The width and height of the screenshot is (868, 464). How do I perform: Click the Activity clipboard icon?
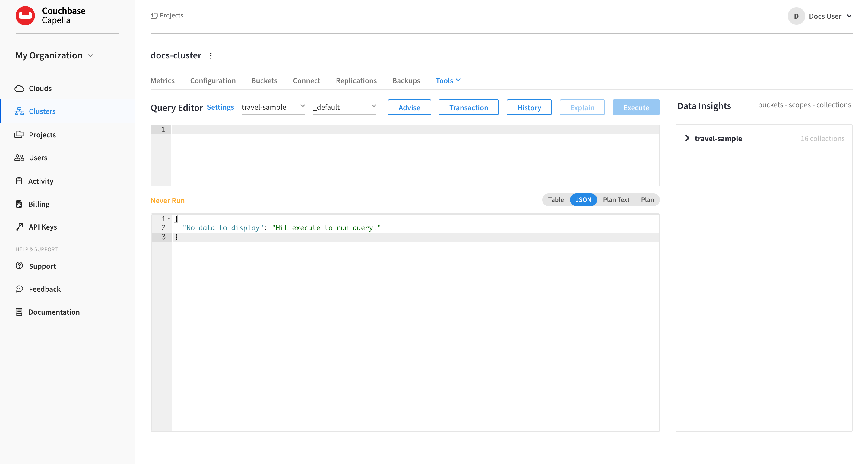tap(20, 180)
